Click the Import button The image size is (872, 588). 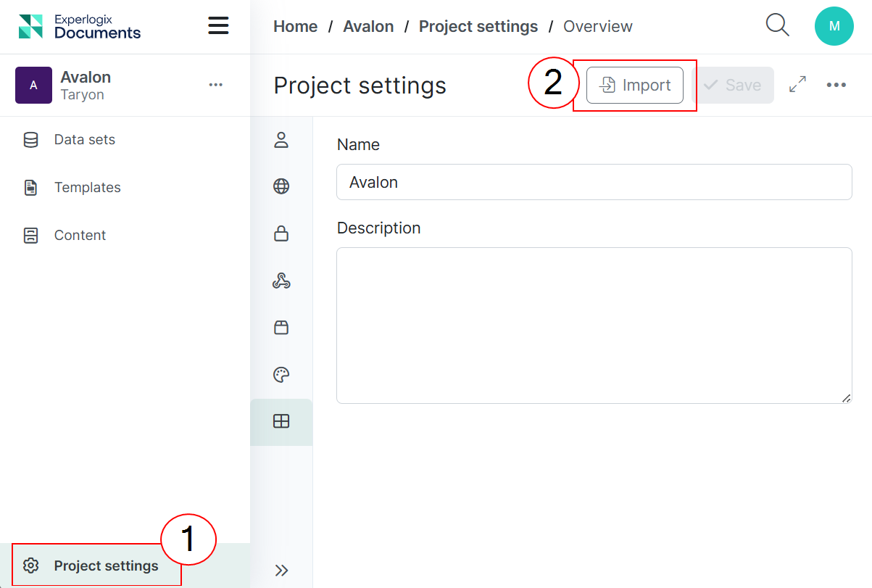(x=634, y=86)
